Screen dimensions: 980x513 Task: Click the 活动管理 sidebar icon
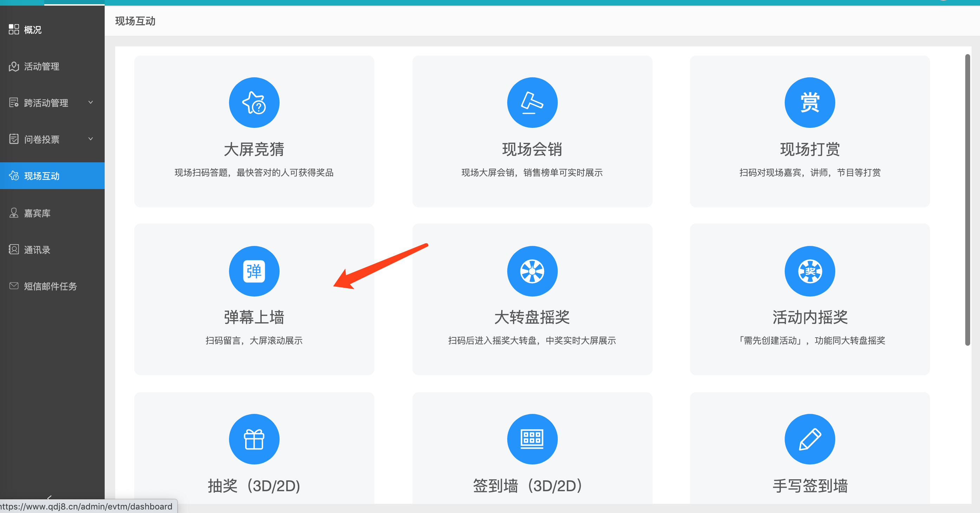coord(14,66)
